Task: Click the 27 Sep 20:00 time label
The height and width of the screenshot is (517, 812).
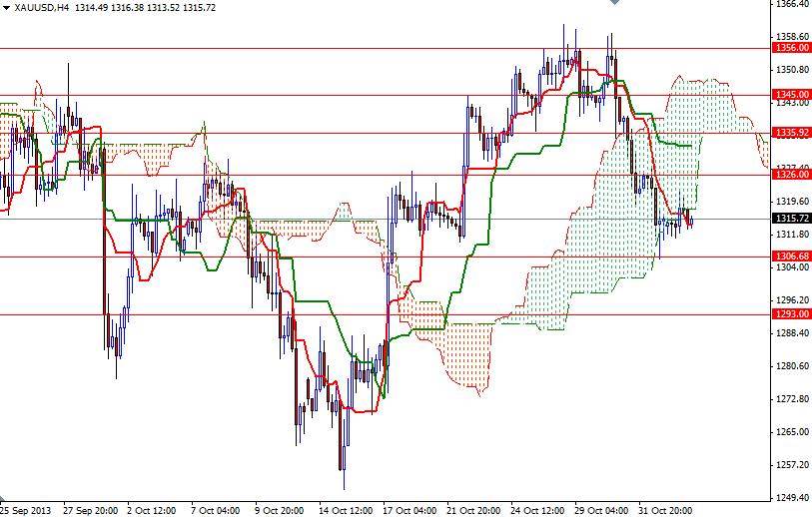Action: pyautogui.click(x=91, y=511)
